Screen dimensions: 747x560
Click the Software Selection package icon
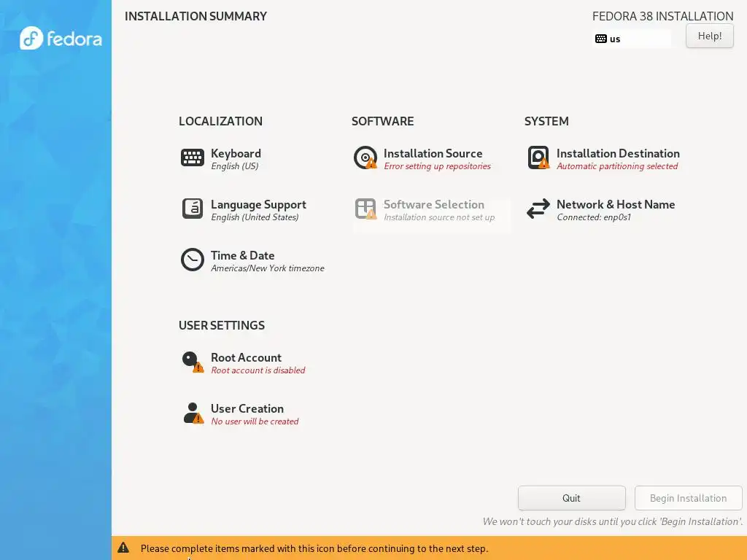pos(365,209)
